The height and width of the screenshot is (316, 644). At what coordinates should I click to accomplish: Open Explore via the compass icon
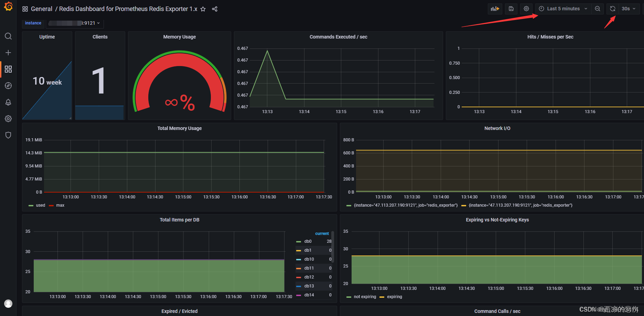tap(8, 85)
